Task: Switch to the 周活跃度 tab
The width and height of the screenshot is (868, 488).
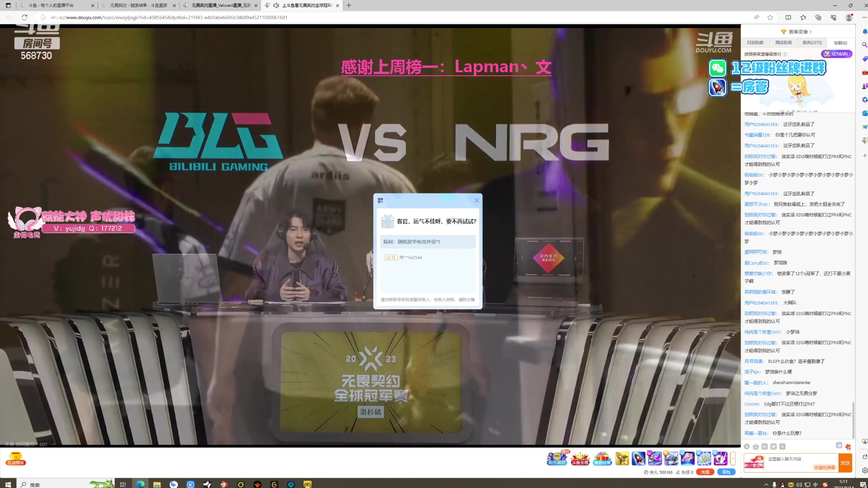Action: pyautogui.click(x=783, y=42)
